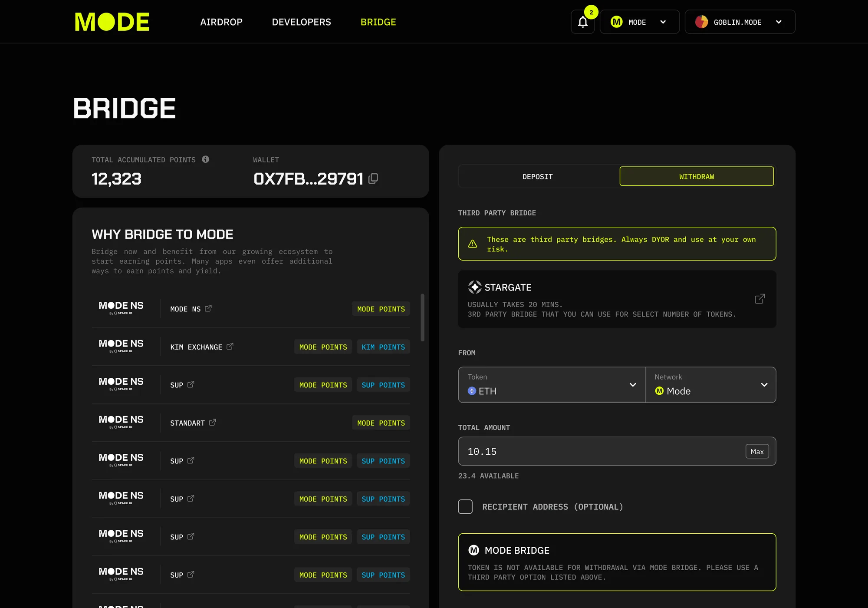
Task: Click MODE POINTS badge in MODE NS row
Action: 381,309
